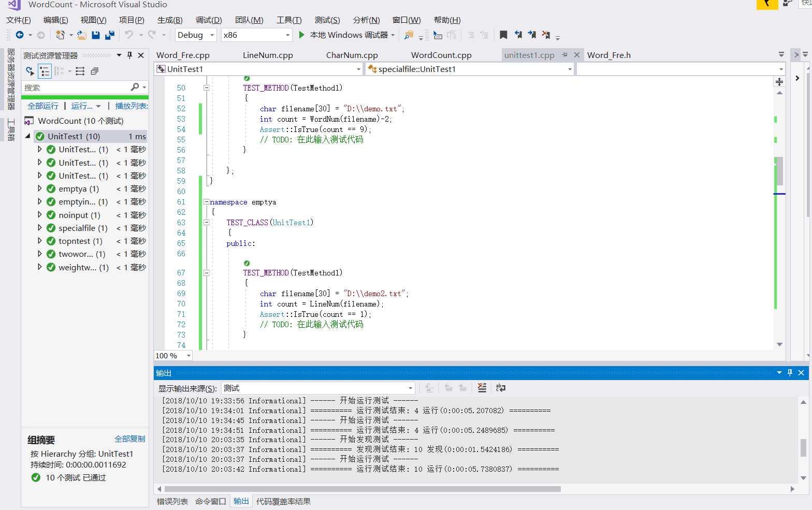Click the editor vertical scrollbar thumb
This screenshot has height=510, width=812.
click(779, 171)
